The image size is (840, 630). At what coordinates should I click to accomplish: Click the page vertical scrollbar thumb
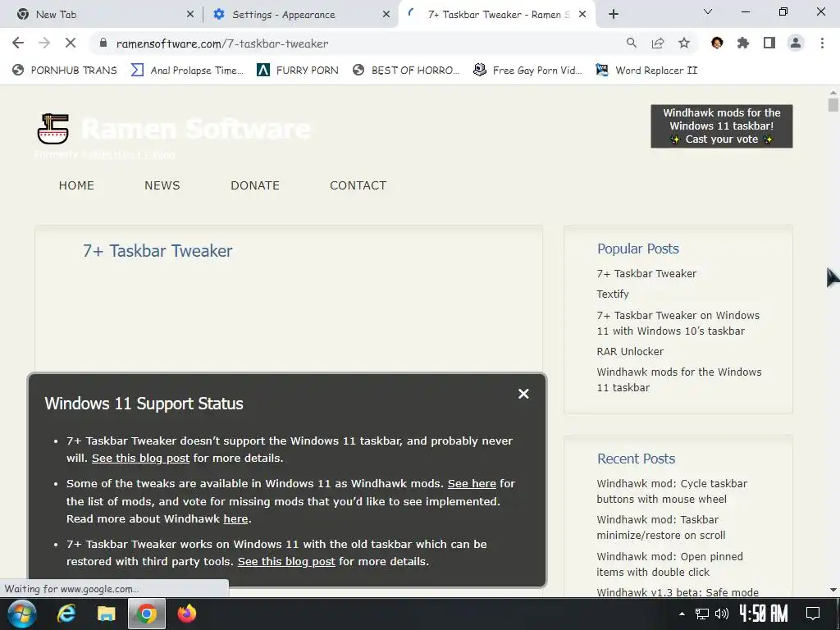coord(833,104)
